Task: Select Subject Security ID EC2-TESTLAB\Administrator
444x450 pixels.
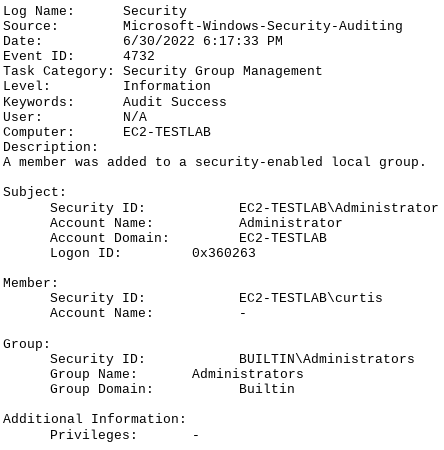Action: pyautogui.click(x=338, y=208)
